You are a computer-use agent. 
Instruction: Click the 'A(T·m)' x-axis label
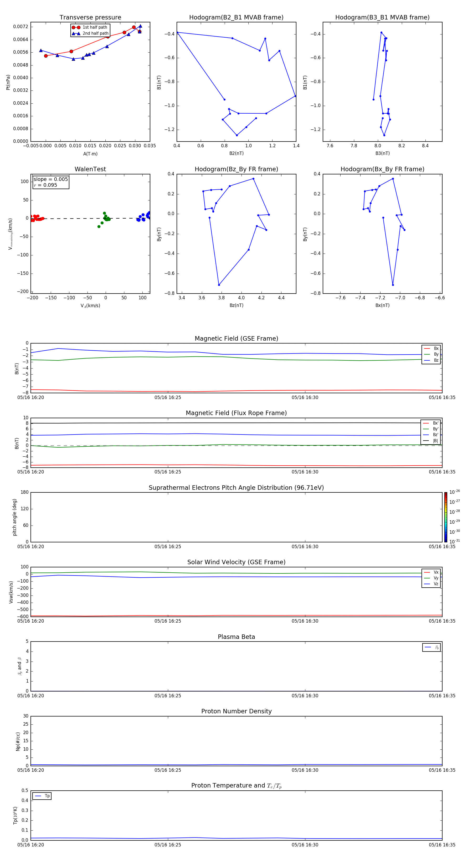(x=90, y=154)
